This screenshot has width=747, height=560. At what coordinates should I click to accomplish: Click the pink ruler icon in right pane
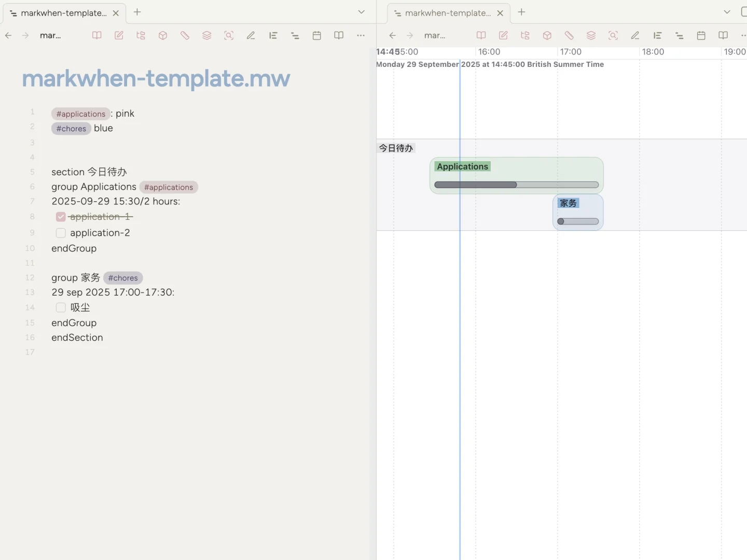click(569, 35)
